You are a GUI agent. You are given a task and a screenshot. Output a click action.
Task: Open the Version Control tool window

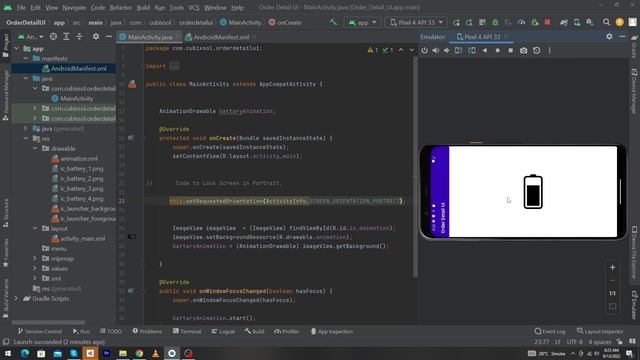(40, 331)
